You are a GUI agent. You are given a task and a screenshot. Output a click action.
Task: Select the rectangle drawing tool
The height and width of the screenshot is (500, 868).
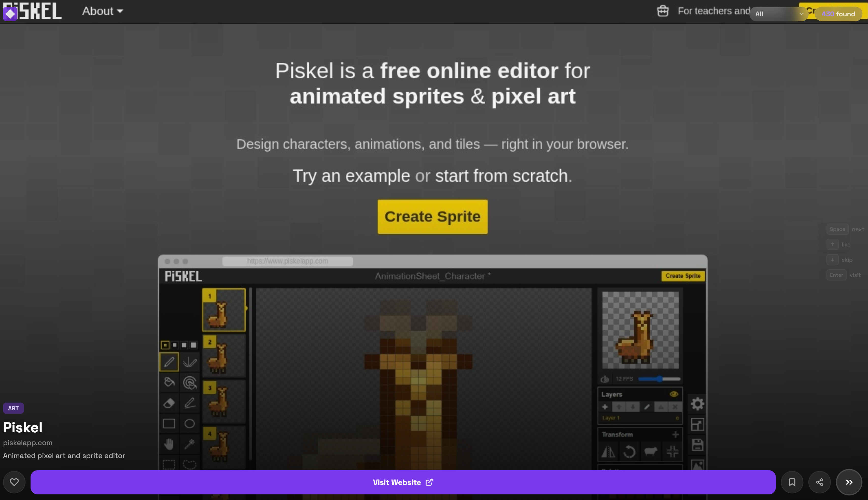[x=169, y=423]
